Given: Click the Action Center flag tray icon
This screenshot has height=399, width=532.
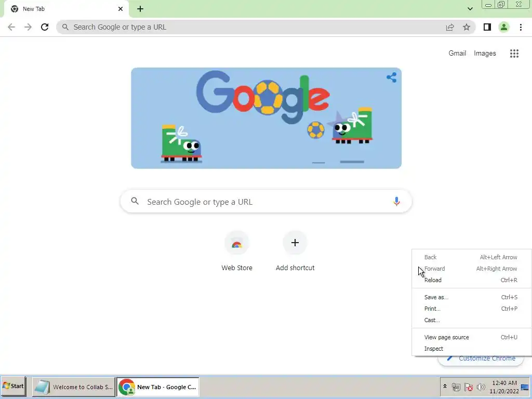Looking at the screenshot, I should (469, 387).
